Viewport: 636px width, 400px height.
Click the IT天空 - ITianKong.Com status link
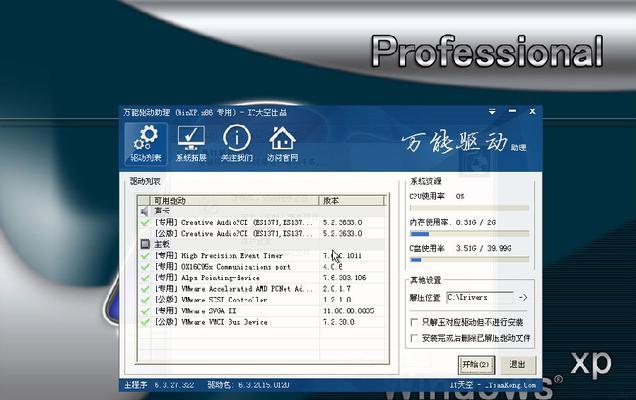[x=493, y=385]
